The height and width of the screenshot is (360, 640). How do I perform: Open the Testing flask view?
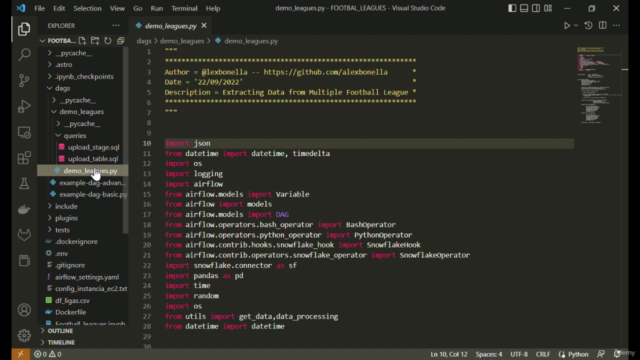point(24,184)
